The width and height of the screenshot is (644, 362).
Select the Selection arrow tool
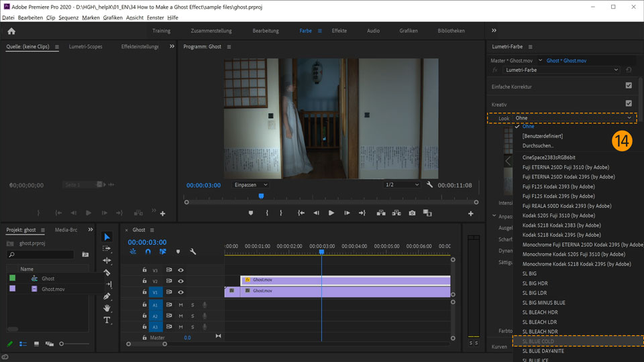pyautogui.click(x=107, y=237)
